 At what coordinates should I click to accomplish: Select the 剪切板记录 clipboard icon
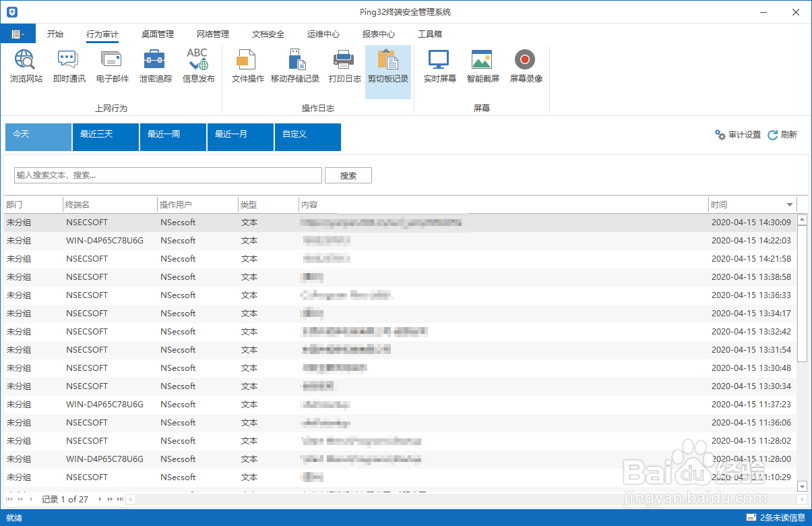(388, 60)
